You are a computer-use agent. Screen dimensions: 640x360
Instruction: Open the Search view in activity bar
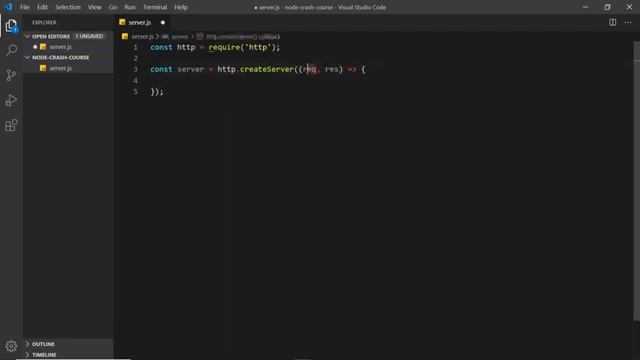pyautogui.click(x=11, y=50)
